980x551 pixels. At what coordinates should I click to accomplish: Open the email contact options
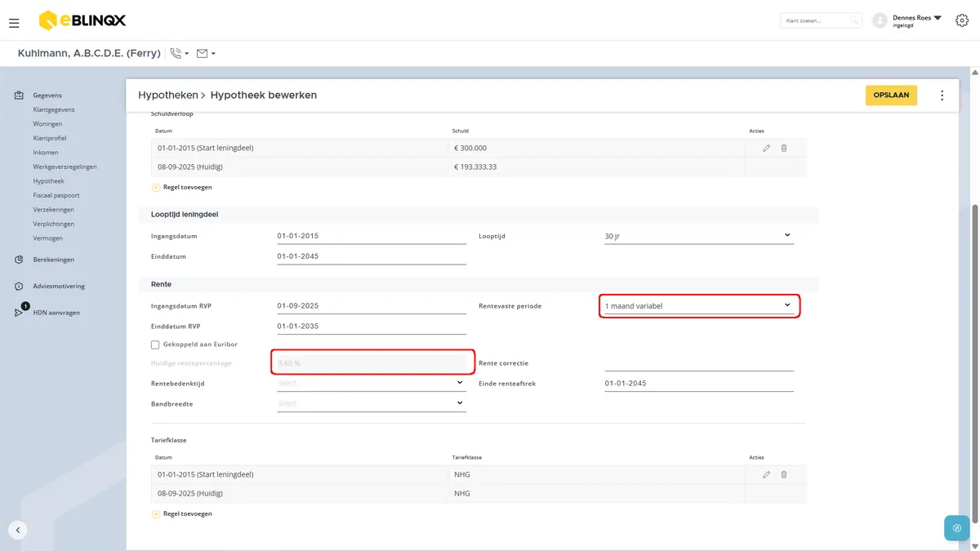click(x=206, y=54)
